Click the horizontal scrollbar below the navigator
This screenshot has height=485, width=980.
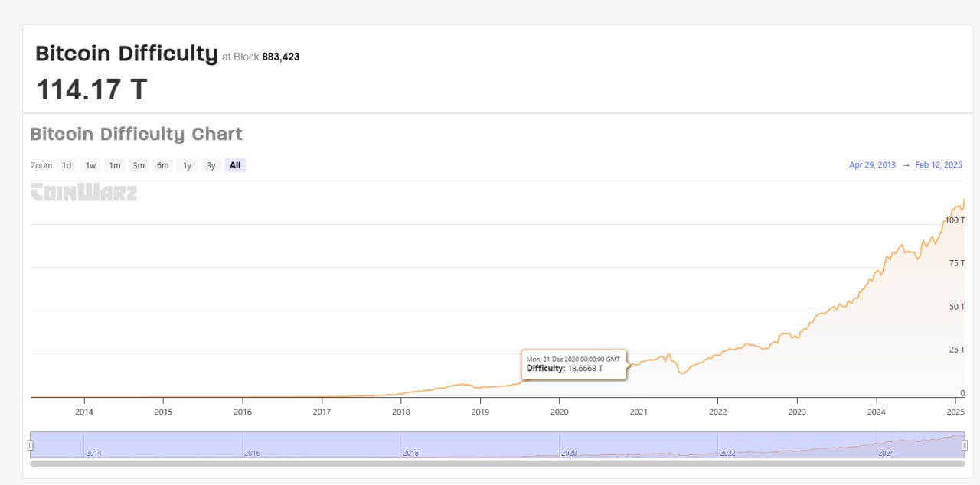497,464
